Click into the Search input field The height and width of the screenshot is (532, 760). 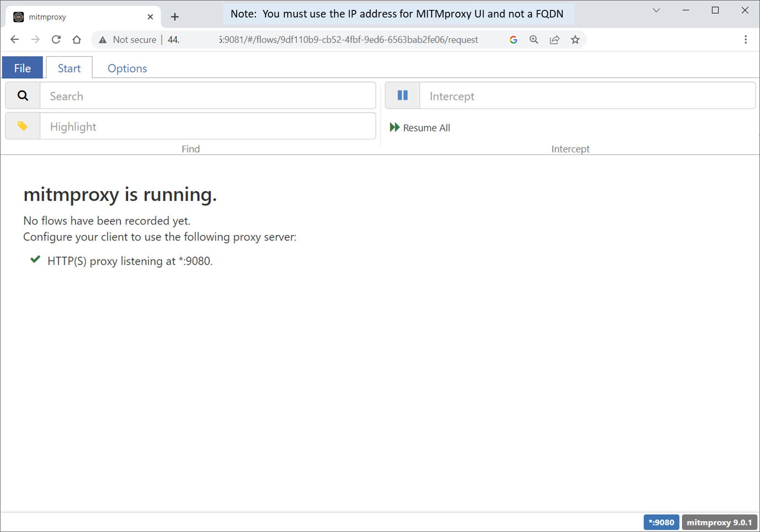pos(208,96)
